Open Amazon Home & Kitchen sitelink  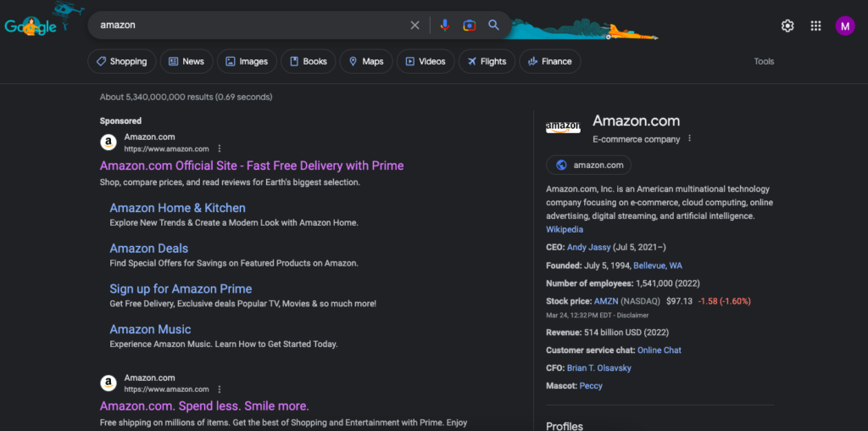pos(178,209)
